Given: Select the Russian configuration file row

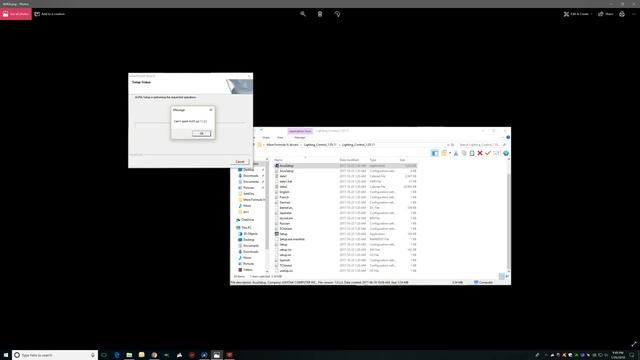Looking at the screenshot, I should click(x=345, y=224).
